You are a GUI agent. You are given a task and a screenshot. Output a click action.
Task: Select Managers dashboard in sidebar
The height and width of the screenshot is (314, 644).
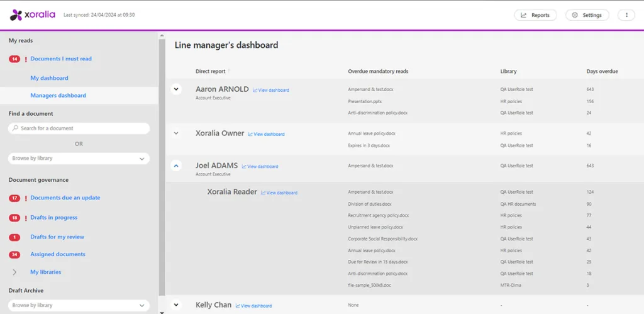58,96
